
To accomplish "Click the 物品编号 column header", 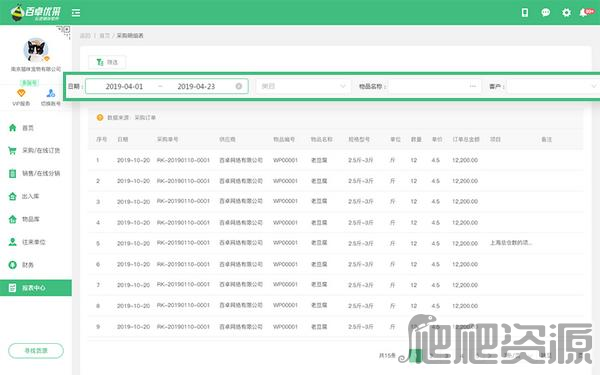I will pyautogui.click(x=284, y=139).
